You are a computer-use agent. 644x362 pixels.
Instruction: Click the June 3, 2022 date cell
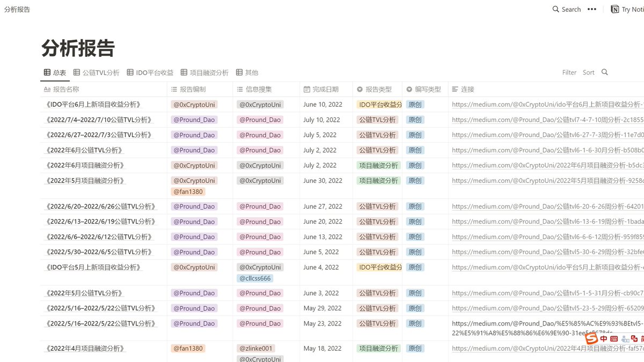click(321, 293)
